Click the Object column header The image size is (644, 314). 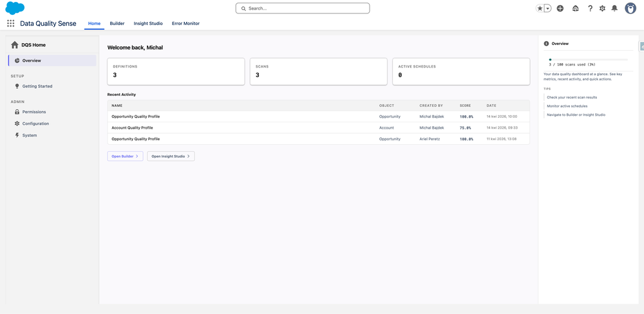click(386, 106)
